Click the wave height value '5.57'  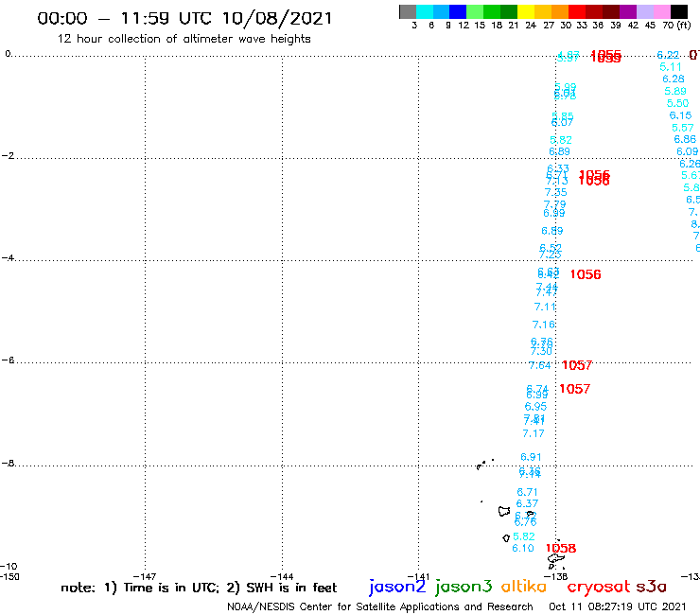[x=683, y=128]
